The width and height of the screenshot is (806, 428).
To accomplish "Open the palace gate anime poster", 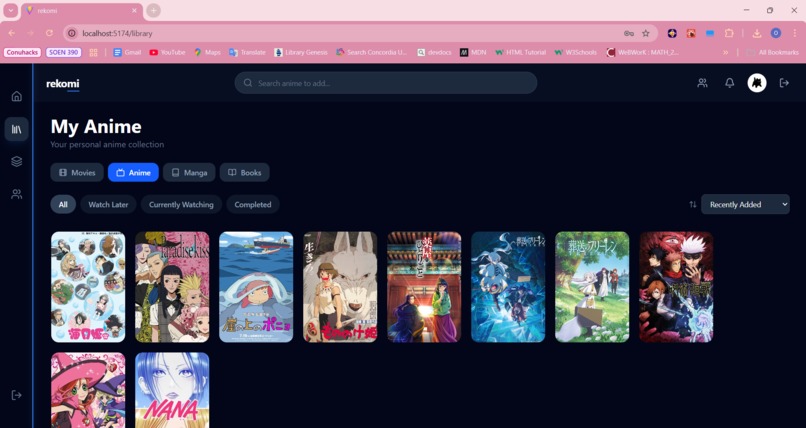I will (424, 287).
